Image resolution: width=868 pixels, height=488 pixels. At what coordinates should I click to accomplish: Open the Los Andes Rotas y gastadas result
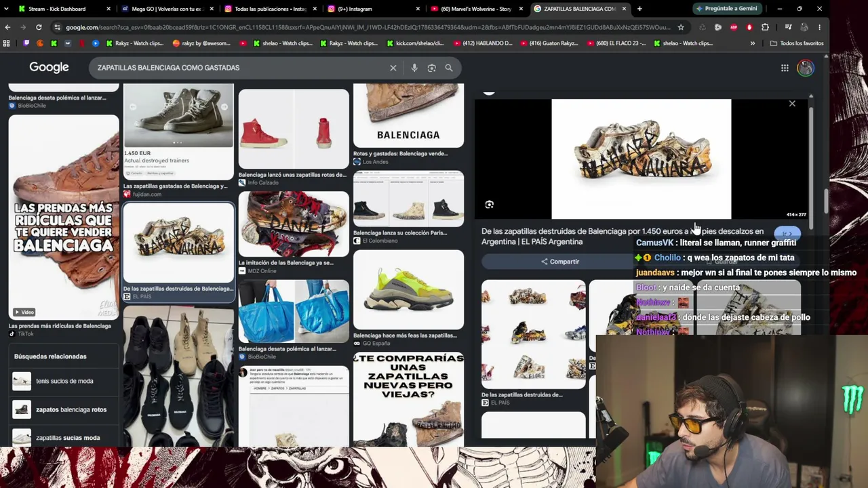pyautogui.click(x=408, y=116)
